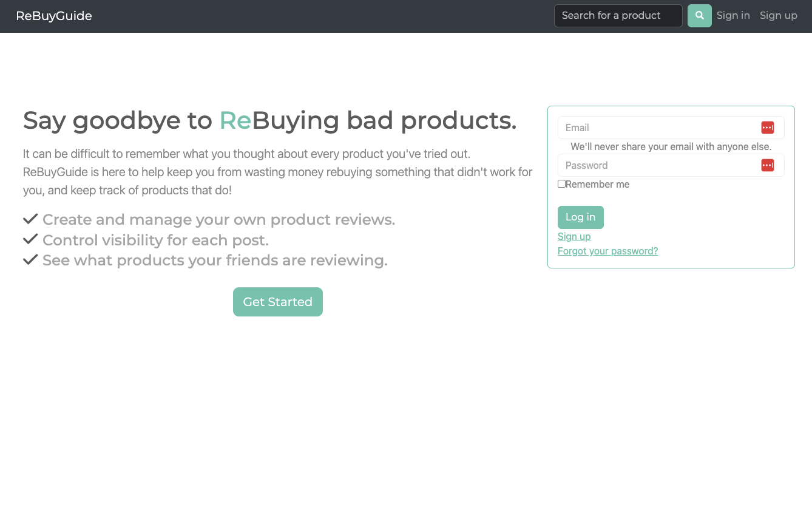Toggle the Remember me checkbox
The image size is (812, 512).
pyautogui.click(x=561, y=183)
